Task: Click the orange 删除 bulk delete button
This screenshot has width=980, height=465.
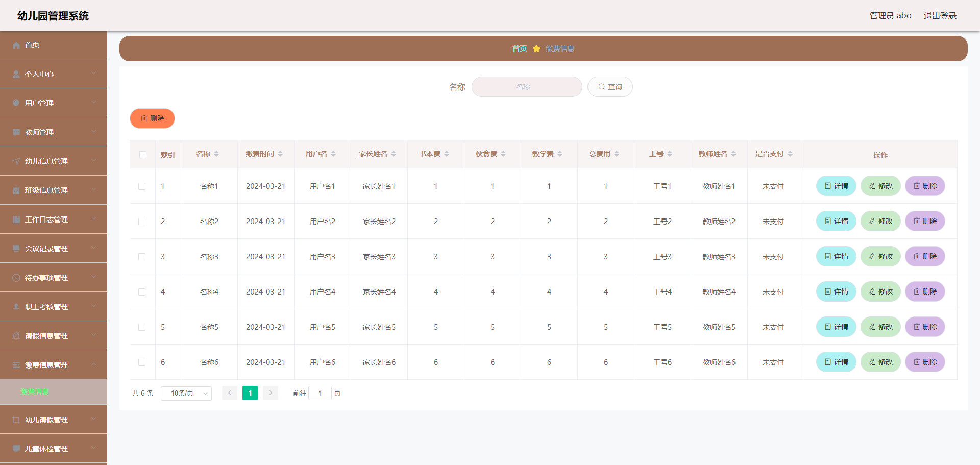Action: pos(152,118)
